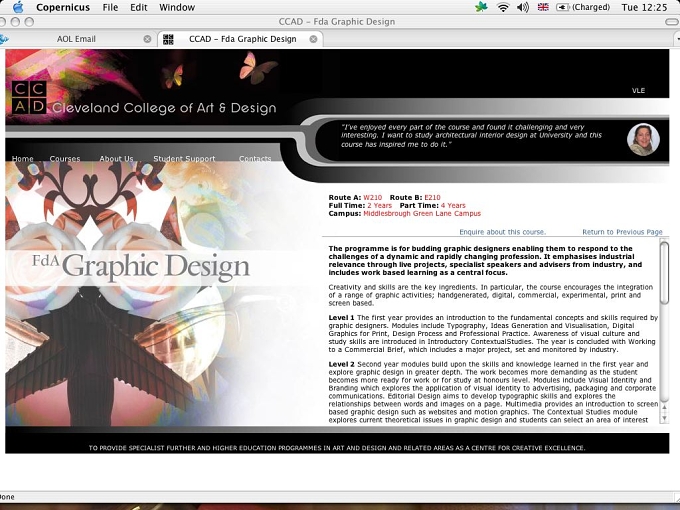Screen dimensions: 680x510
Task: Open the Copernicus application menu
Action: tap(63, 7)
